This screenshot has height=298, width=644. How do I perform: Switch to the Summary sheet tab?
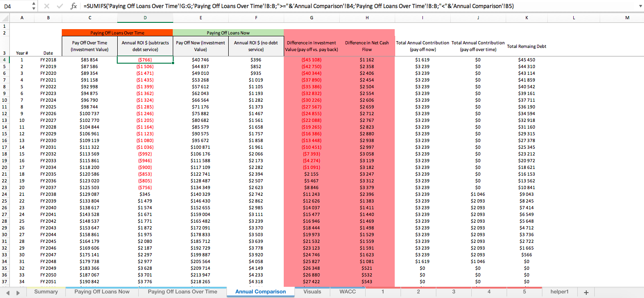(x=46, y=292)
